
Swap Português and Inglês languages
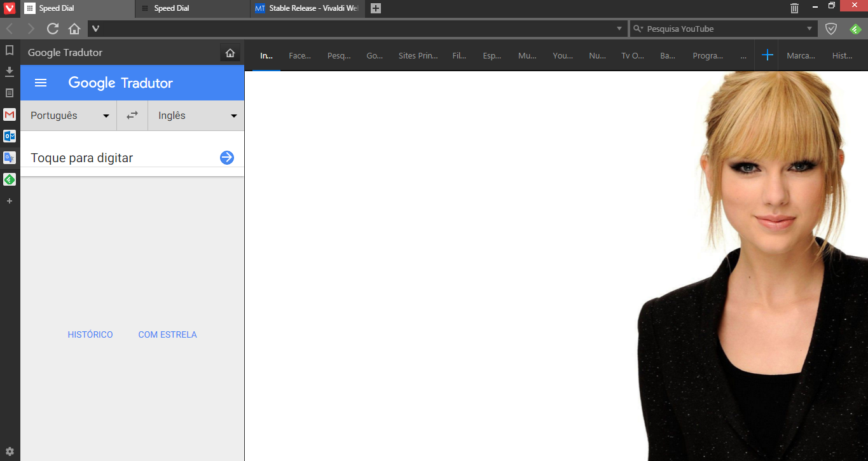(132, 116)
